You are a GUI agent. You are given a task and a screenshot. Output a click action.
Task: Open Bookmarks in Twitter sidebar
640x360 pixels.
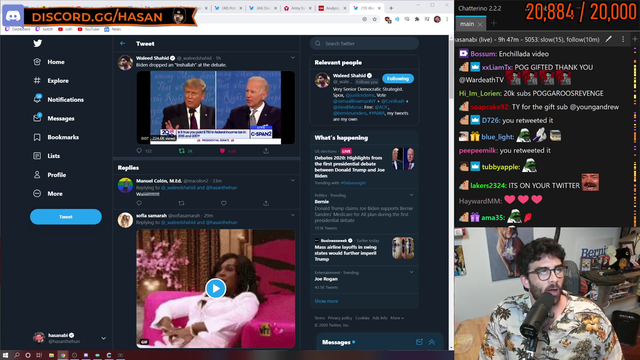point(56,137)
